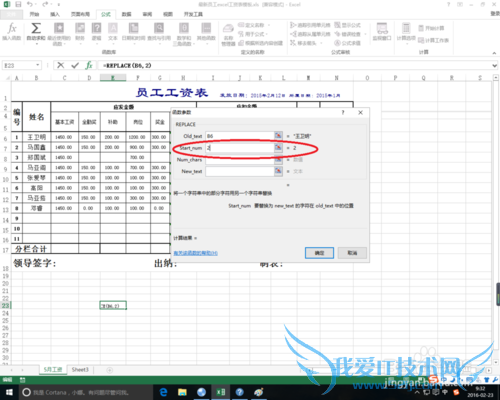Click the Excel icon on the taskbar
The image size is (500, 400).
pyautogui.click(x=220, y=392)
